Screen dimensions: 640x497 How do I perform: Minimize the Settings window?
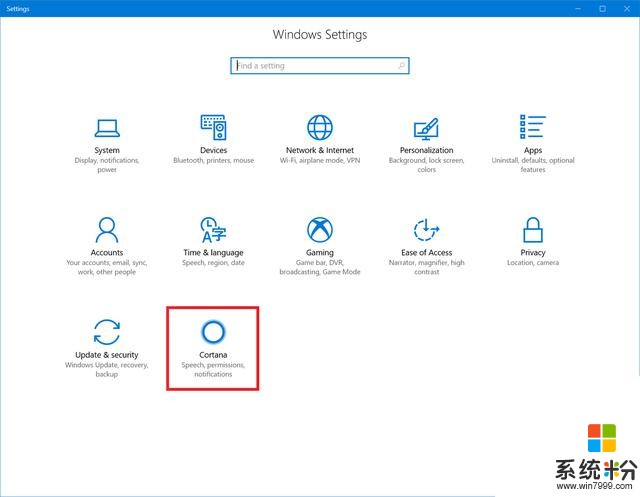578,9
